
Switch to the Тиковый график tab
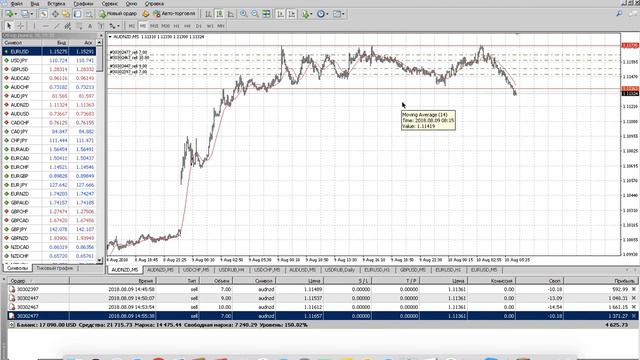tap(55, 268)
